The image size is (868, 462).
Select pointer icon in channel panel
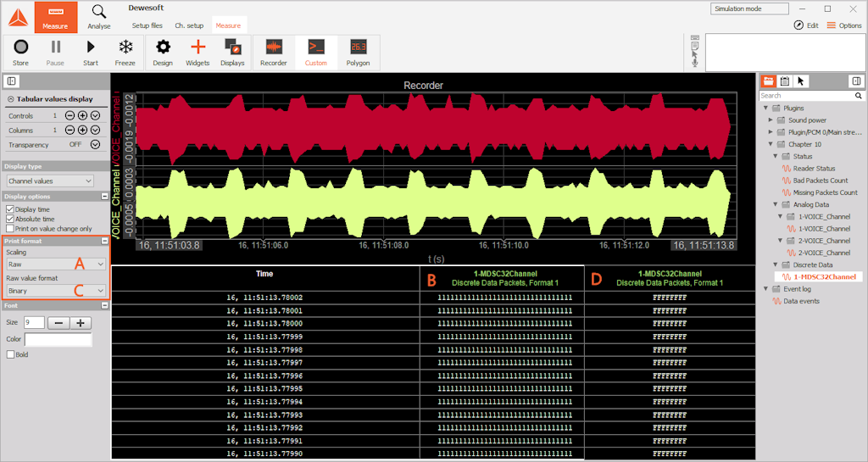[800, 81]
